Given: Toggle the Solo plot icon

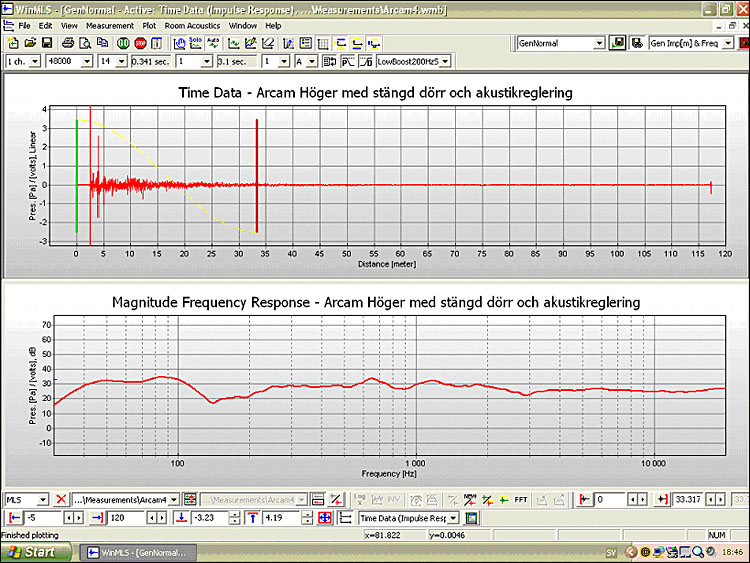Looking at the screenshot, I should point(196,44).
